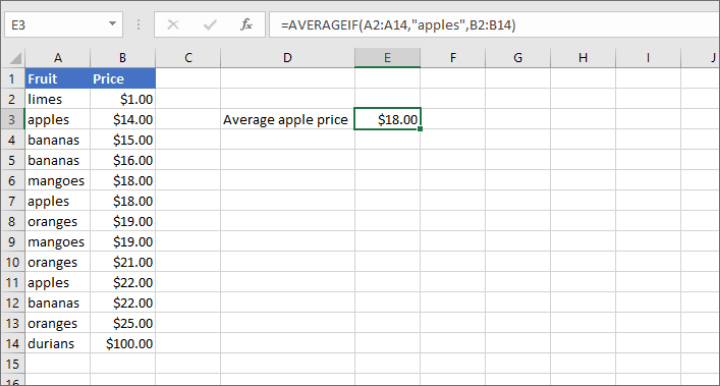Select the Average apple price label cell
Screen dimensions: 720x386
click(x=287, y=119)
